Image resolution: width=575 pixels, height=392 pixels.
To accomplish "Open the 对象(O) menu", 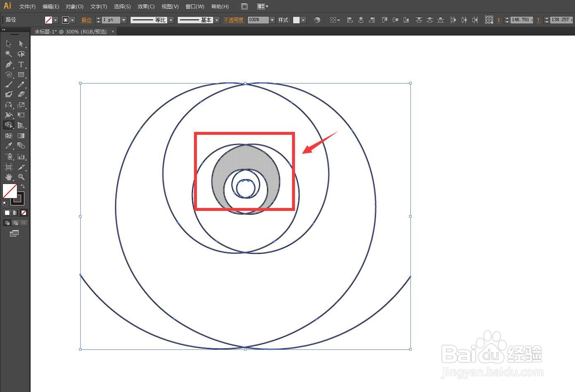I will tap(74, 7).
